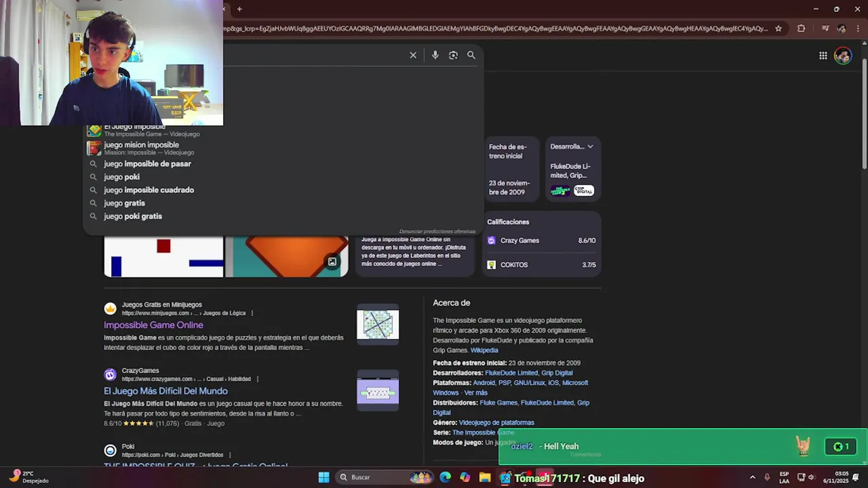Open the Google apps grid
Screen dimensions: 868x488
823,56
